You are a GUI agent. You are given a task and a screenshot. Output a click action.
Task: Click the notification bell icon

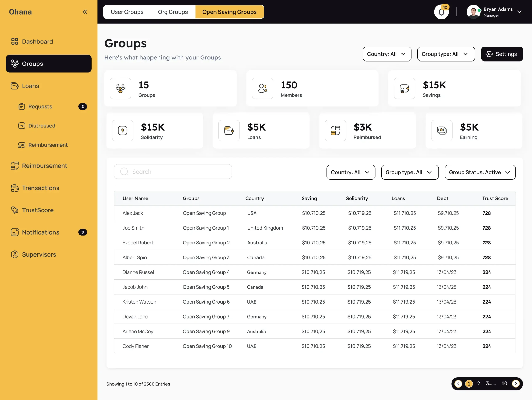[x=441, y=12]
